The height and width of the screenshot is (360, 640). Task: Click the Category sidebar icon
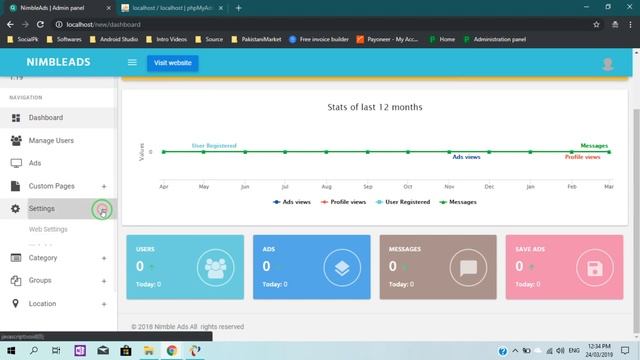[x=16, y=258]
